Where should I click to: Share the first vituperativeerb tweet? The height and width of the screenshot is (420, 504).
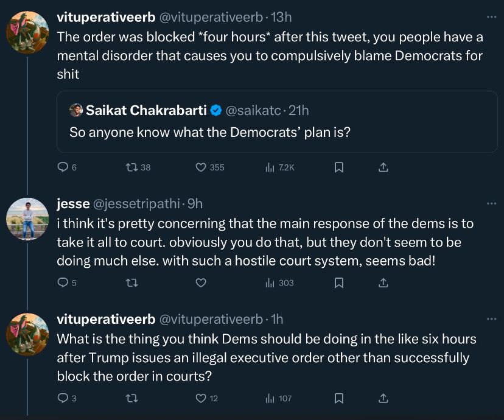coord(383,167)
